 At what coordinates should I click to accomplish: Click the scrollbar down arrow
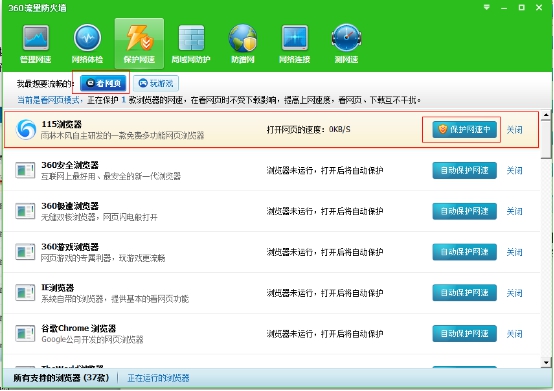(546, 362)
